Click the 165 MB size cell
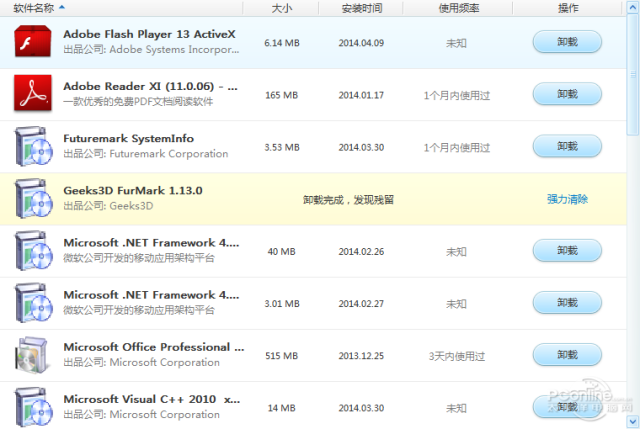Screen dimensions: 640x429 click(x=282, y=95)
